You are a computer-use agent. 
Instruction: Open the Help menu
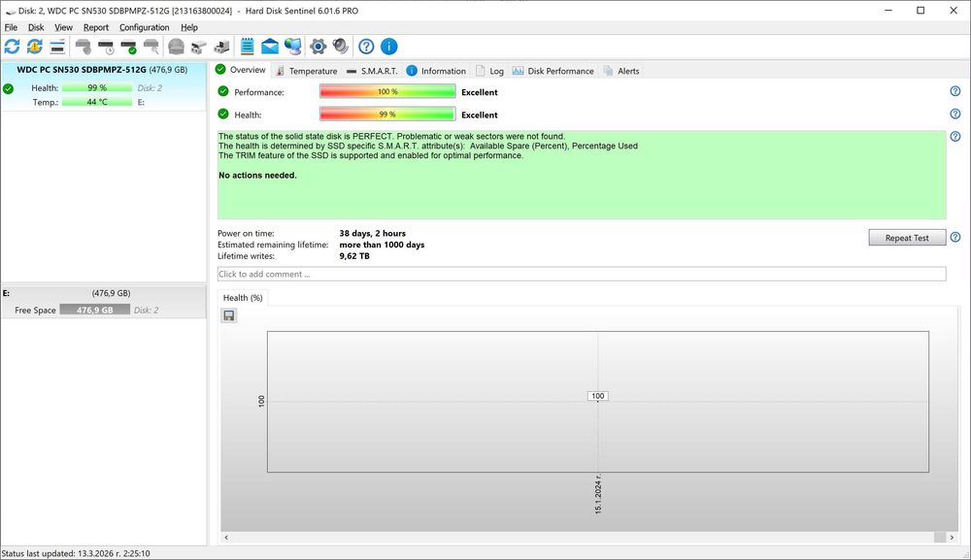coord(189,27)
